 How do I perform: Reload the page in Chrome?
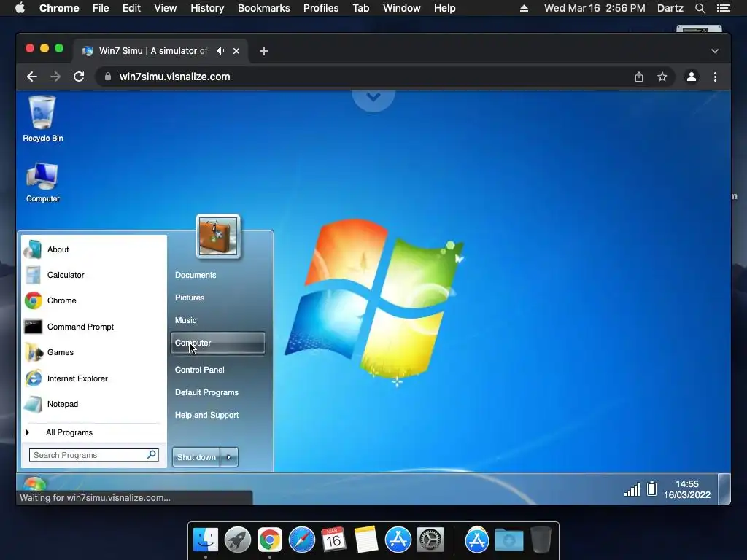79,77
